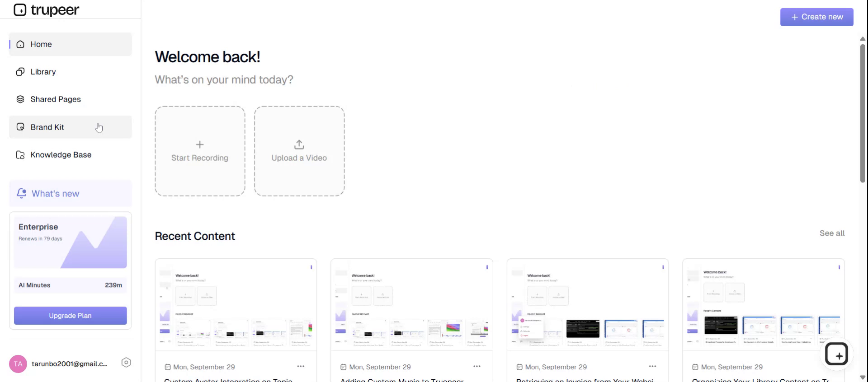This screenshot has width=868, height=382.
Task: Click calendar icon on Organizing Your Library card
Action: pyautogui.click(x=695, y=367)
